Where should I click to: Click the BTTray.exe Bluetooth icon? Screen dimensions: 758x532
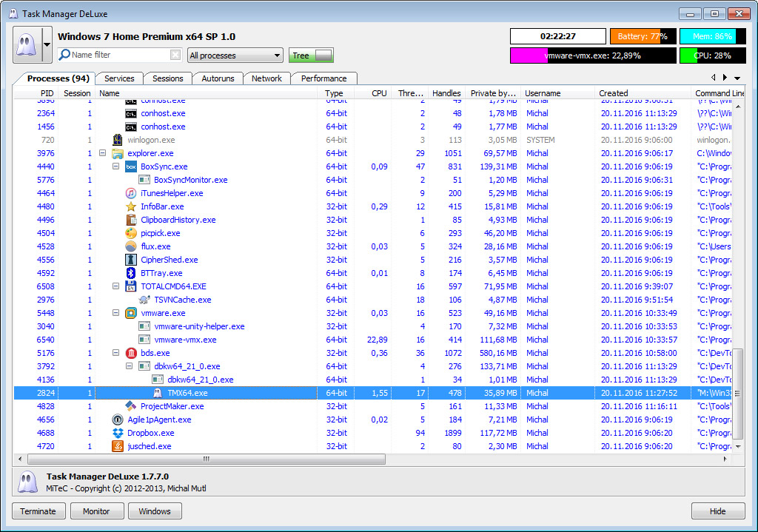point(130,273)
